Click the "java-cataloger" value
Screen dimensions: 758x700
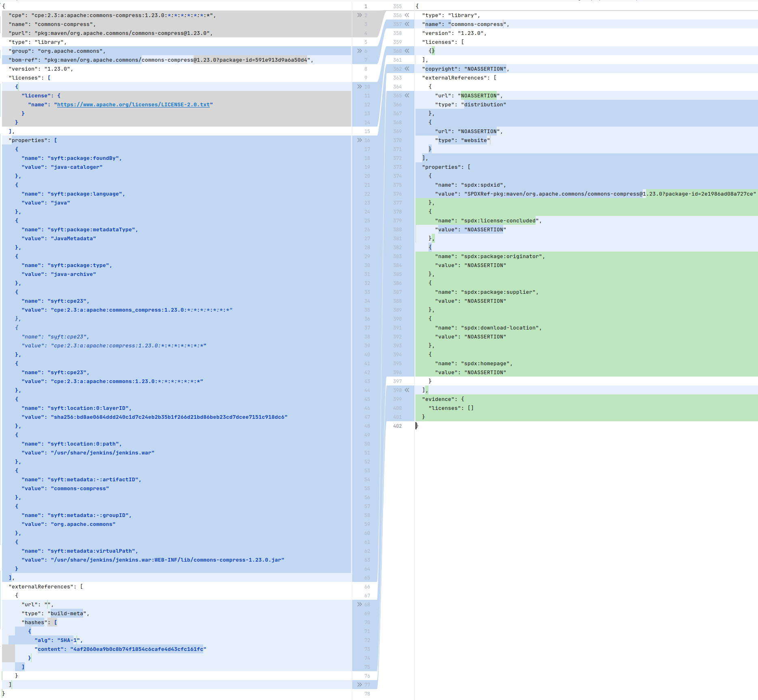[x=77, y=167]
